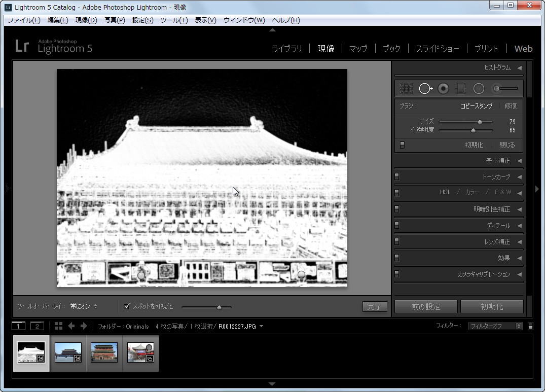The width and height of the screenshot is (545, 392).
Task: Select the Spot Removal tool
Action: coord(425,89)
